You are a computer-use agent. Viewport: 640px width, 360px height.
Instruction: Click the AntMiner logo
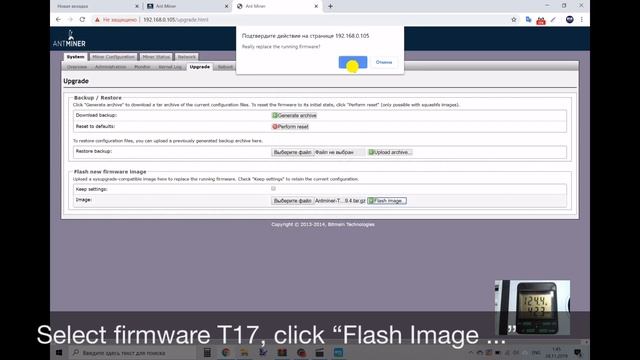pyautogui.click(x=69, y=38)
